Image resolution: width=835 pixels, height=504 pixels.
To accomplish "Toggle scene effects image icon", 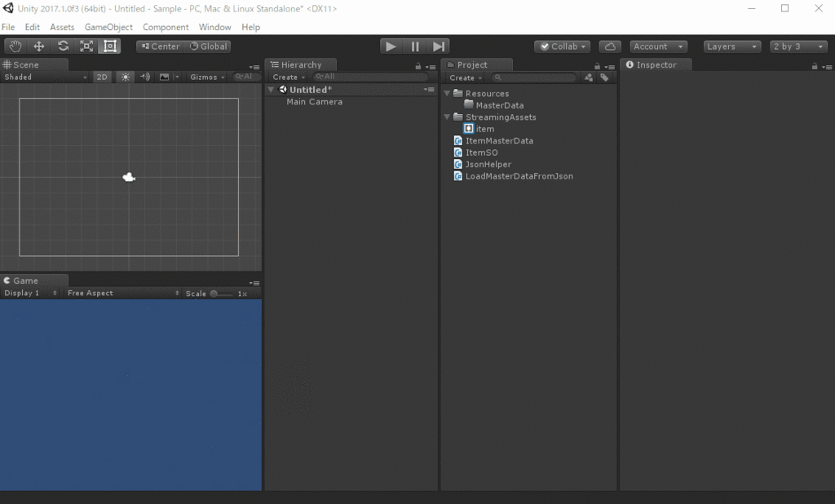I will pyautogui.click(x=165, y=77).
